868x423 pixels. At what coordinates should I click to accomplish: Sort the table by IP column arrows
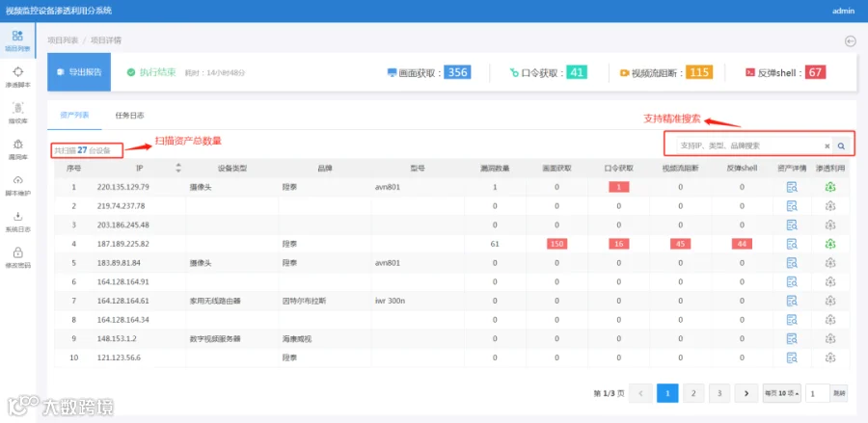pos(178,168)
